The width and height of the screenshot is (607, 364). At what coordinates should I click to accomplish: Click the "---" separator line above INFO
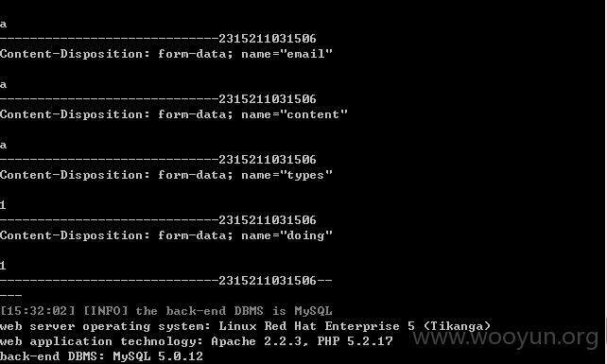(x=10, y=296)
